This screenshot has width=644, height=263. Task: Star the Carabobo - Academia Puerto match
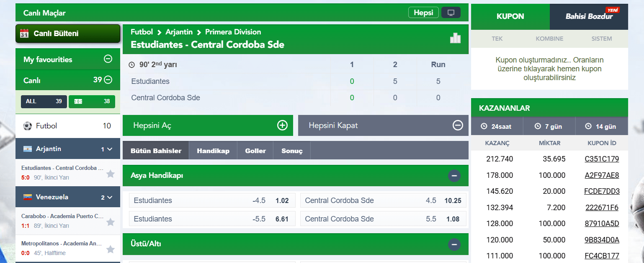click(x=111, y=222)
